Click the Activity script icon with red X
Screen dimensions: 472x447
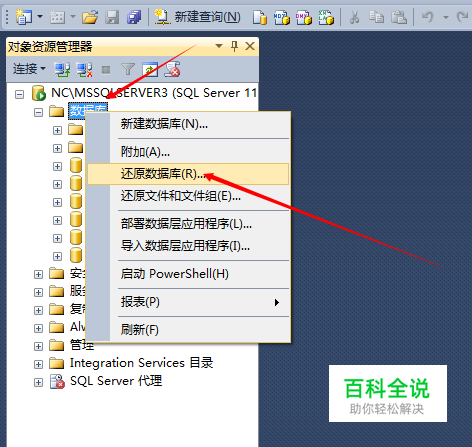(x=172, y=69)
